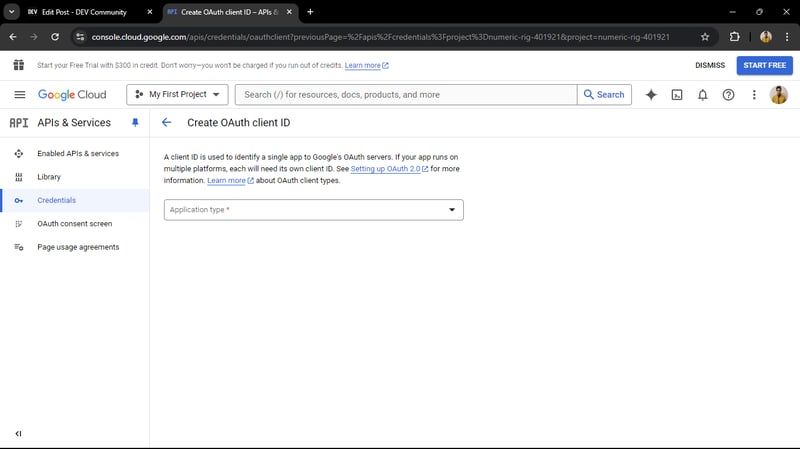Image resolution: width=800 pixels, height=449 pixels.
Task: Open Learn more about OAuth client types
Action: [x=230, y=181]
